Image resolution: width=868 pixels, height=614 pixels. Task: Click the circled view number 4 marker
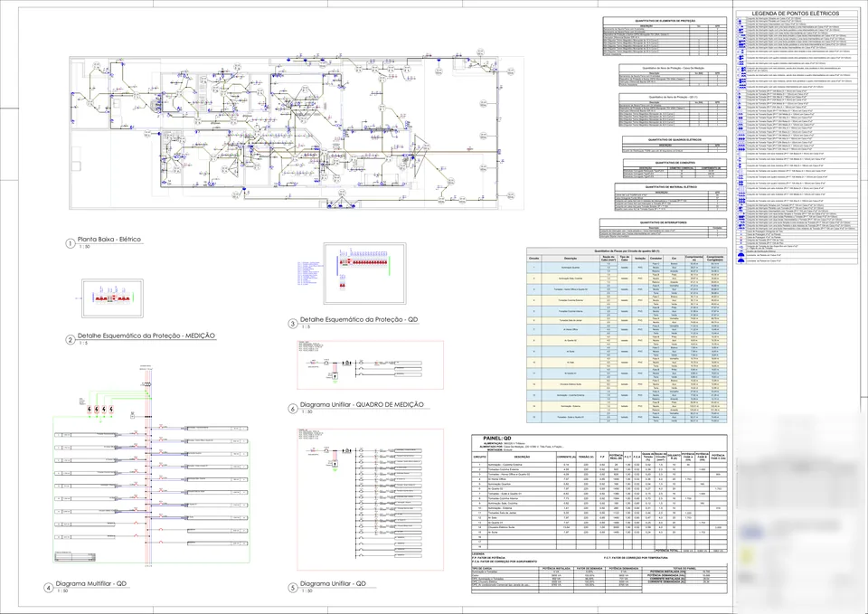48,588
